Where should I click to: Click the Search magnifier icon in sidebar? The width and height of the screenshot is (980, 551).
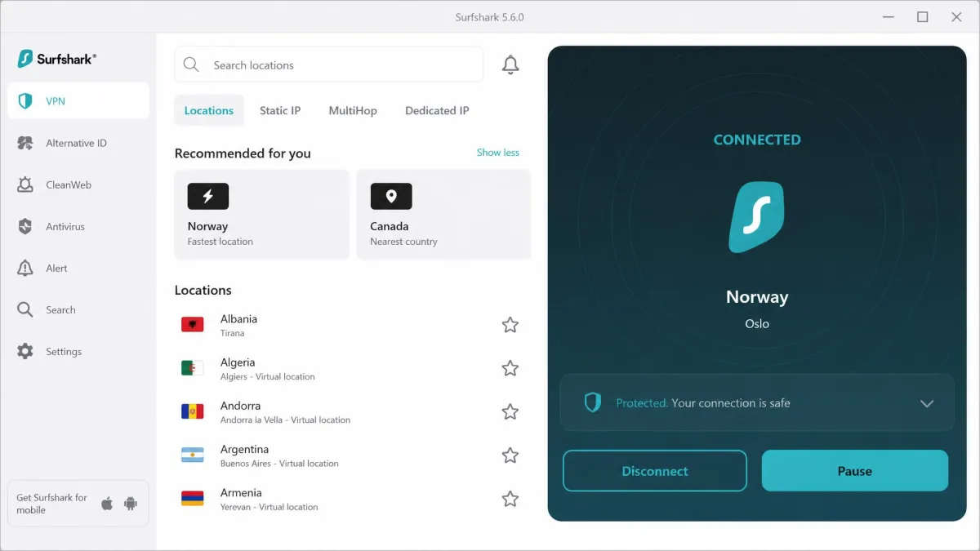coord(25,309)
